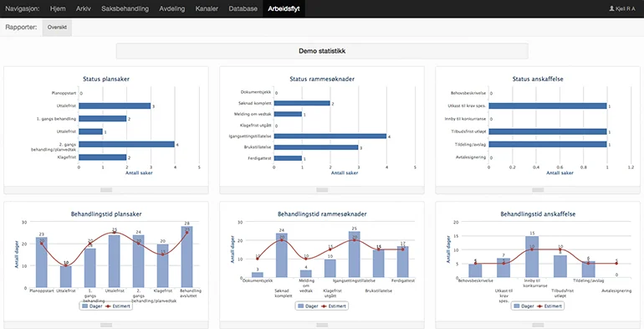
Task: Click the Utkast til krav spes. status bar
Action: point(548,105)
